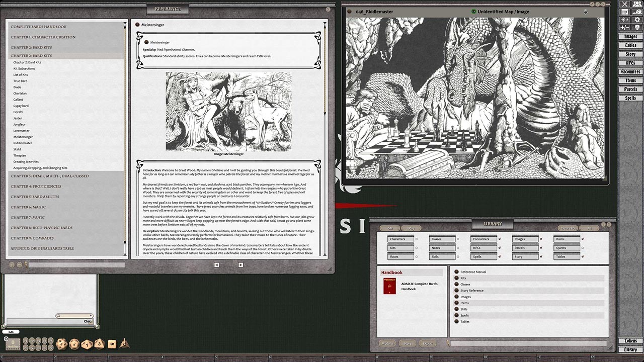
Task: Select the modifiers +/- sidebar icon
Action: pos(625,27)
